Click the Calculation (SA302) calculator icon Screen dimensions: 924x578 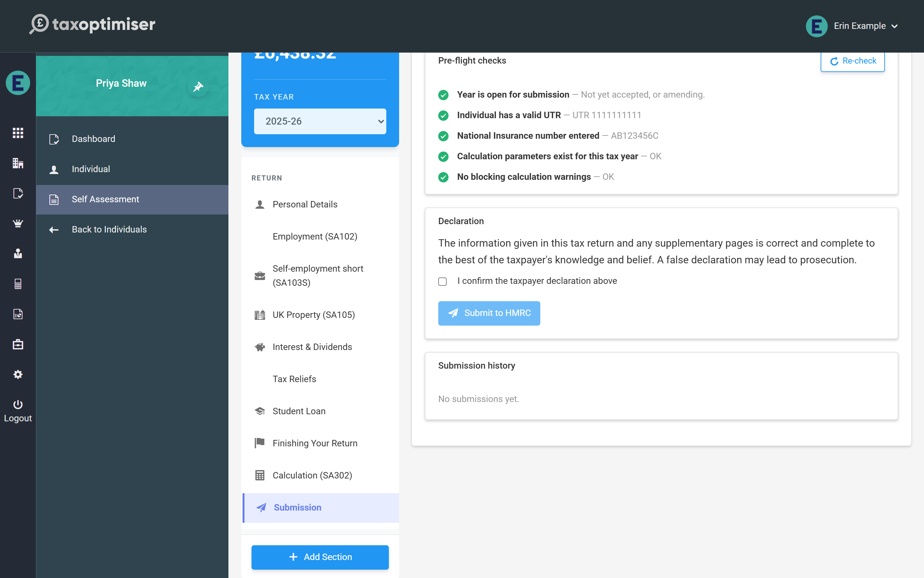(x=260, y=476)
